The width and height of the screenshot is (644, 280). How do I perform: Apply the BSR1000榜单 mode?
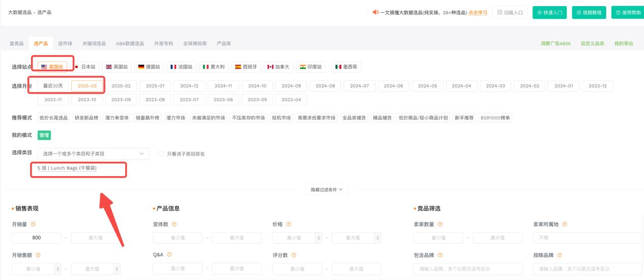click(x=495, y=118)
